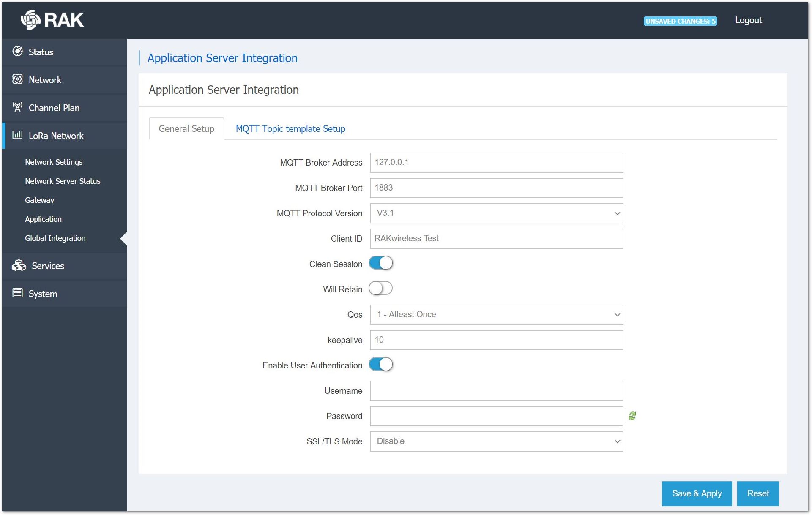Click the RAK logo icon
Viewport: 812px width, 515px height.
pyautogui.click(x=31, y=20)
